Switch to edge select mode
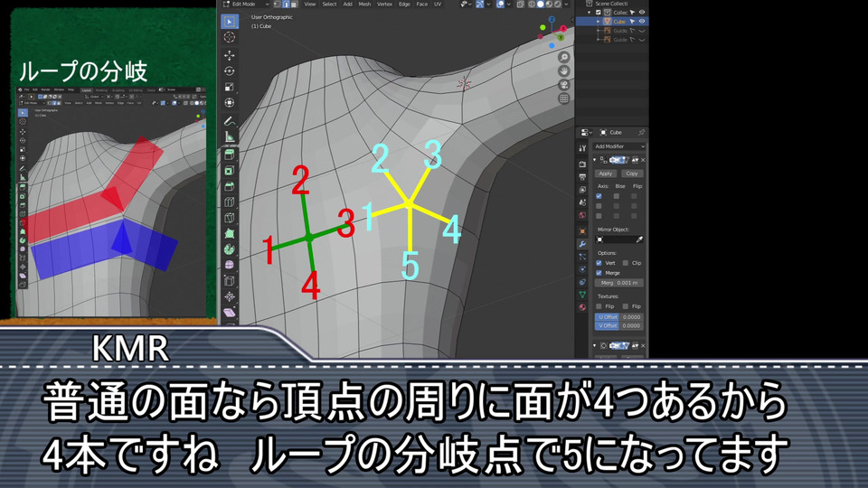Viewport: 868px width, 488px height. pyautogui.click(x=286, y=4)
